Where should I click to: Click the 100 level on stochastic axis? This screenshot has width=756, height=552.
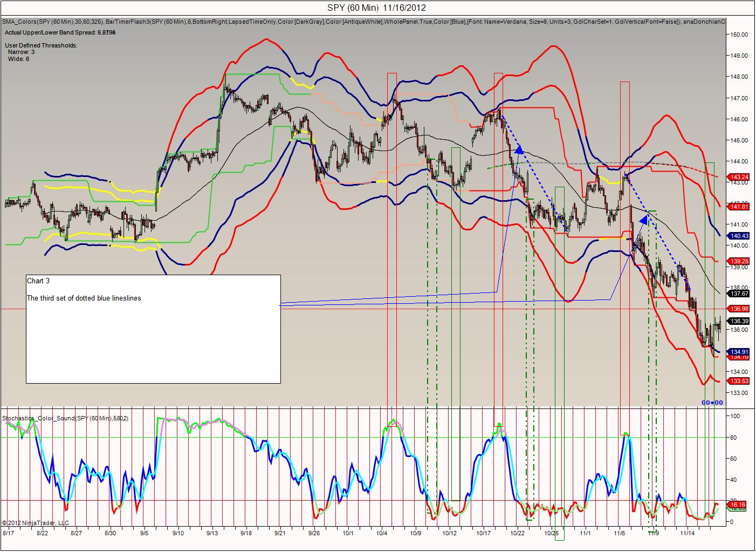[735, 416]
